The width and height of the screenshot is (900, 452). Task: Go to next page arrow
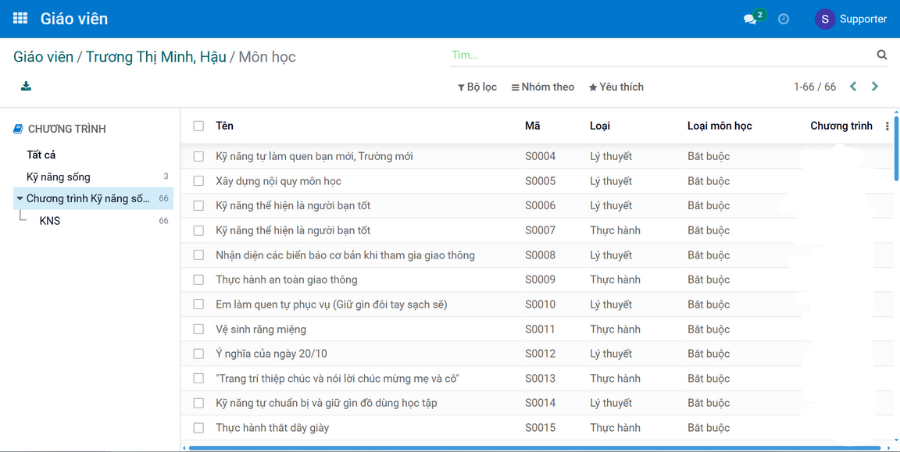[x=875, y=87]
